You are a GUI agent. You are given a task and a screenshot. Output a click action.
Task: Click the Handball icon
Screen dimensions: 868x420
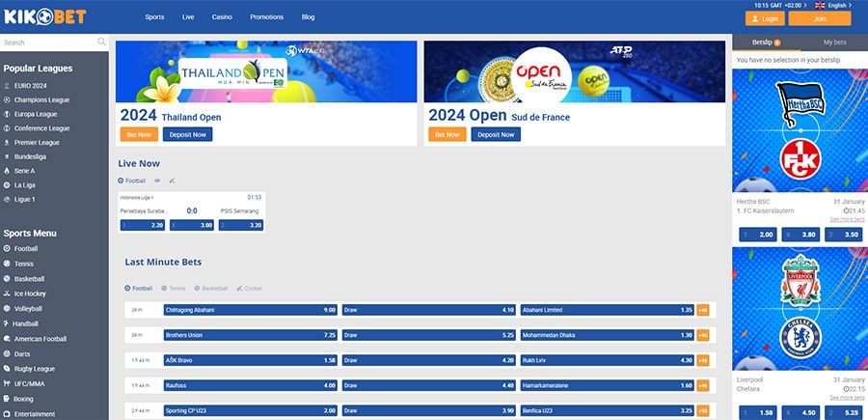pyautogui.click(x=7, y=323)
